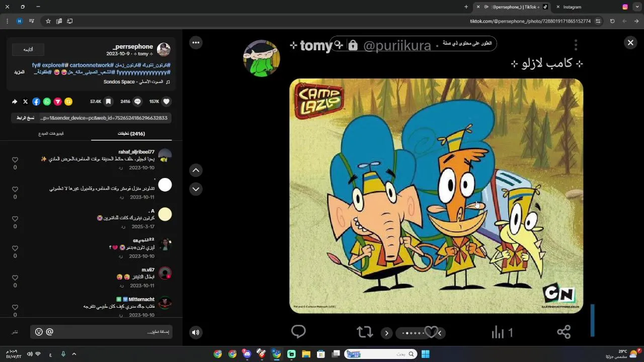The width and height of the screenshot is (644, 362).
Task: Go to the next photo slide arrow
Action: (386, 333)
